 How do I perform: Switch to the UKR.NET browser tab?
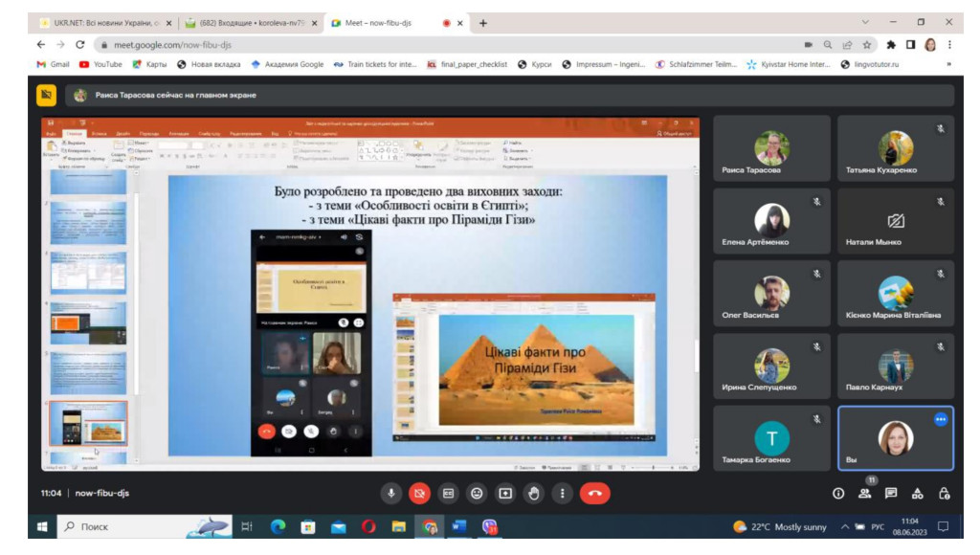pyautogui.click(x=100, y=23)
